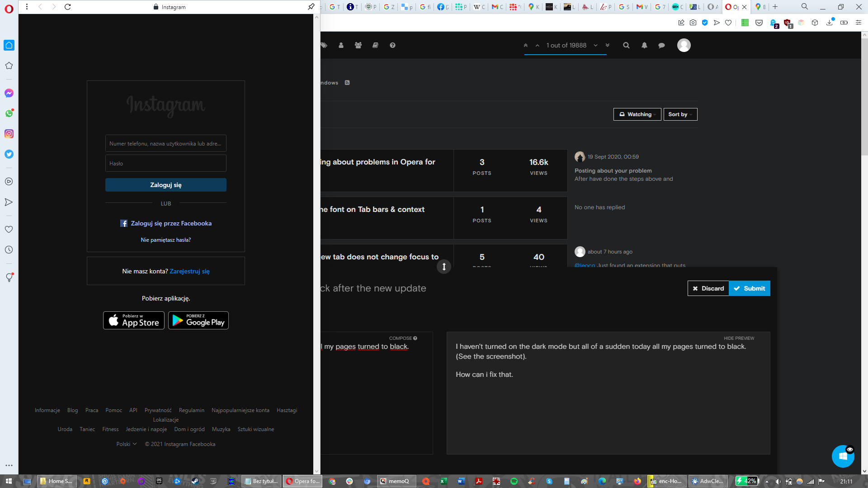The image size is (868, 488).
Task: Open the search tabs magnifier
Action: coord(805,7)
